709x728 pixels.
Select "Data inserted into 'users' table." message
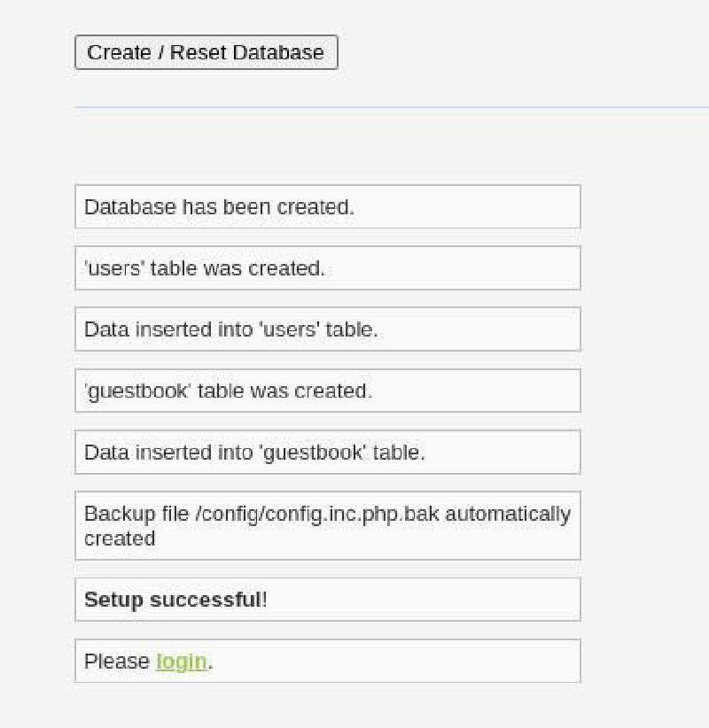(x=230, y=329)
